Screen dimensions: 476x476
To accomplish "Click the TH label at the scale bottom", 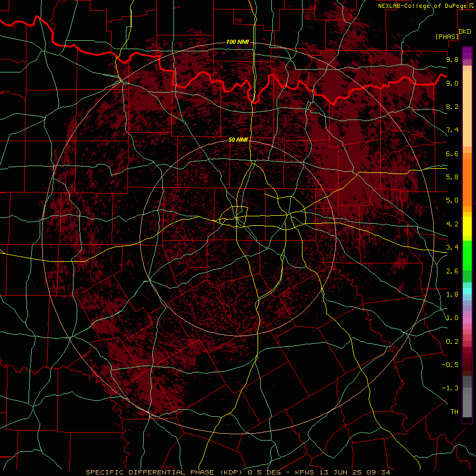I will 454,412.
